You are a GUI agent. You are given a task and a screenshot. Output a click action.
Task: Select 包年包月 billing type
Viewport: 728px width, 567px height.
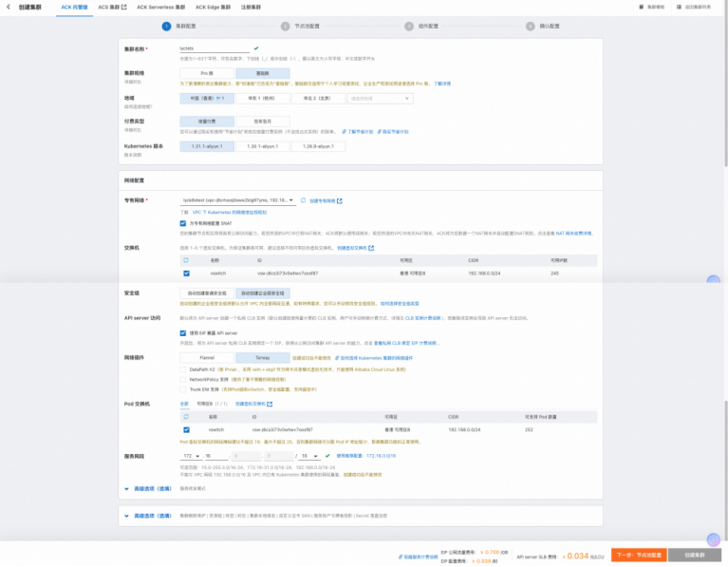[263, 122]
